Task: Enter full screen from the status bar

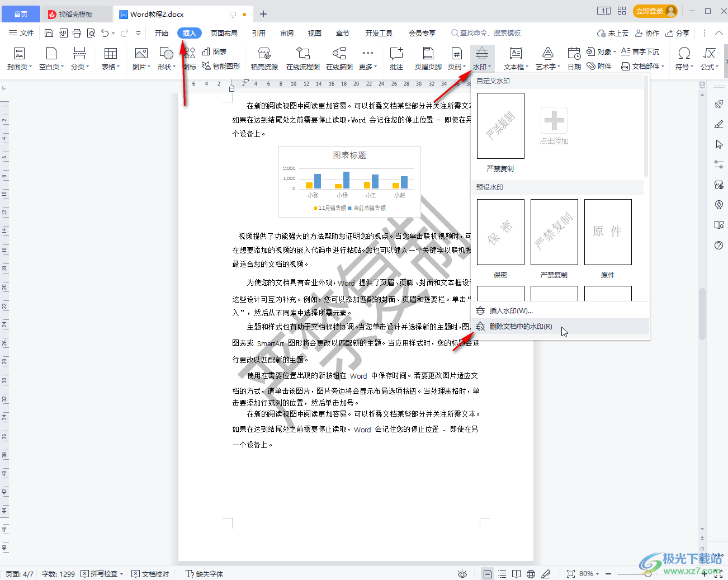Action: [718, 574]
